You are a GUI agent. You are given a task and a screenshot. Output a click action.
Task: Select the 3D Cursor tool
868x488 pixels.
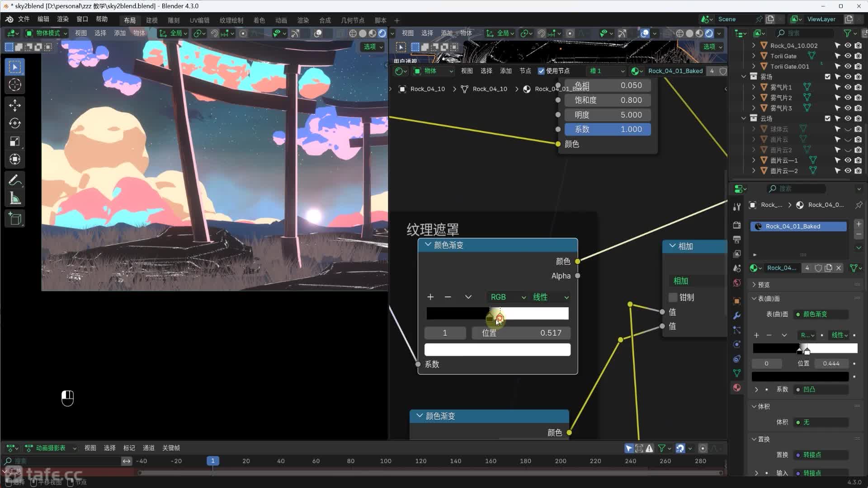15,85
